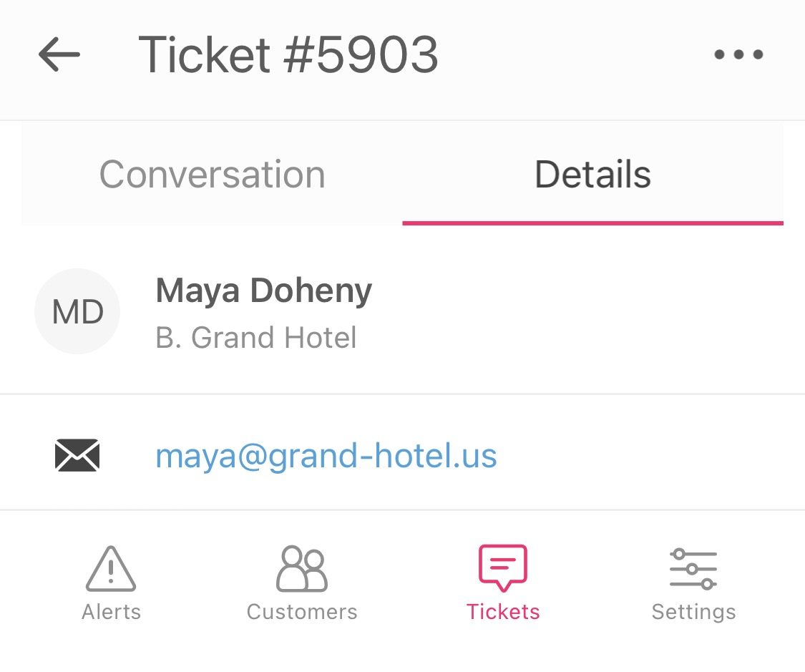Tap the B. Grand Hotel company label
The height and width of the screenshot is (672, 805).
click(x=255, y=337)
